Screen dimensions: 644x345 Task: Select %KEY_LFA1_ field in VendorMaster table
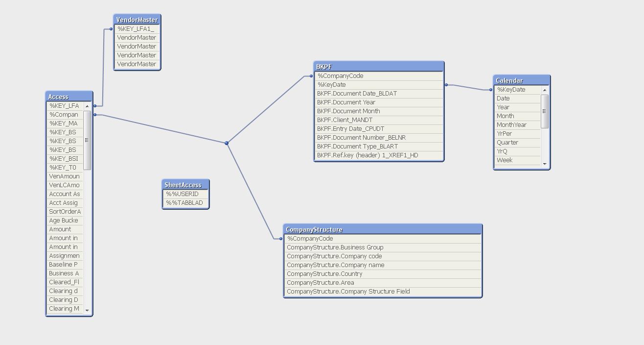pyautogui.click(x=137, y=29)
